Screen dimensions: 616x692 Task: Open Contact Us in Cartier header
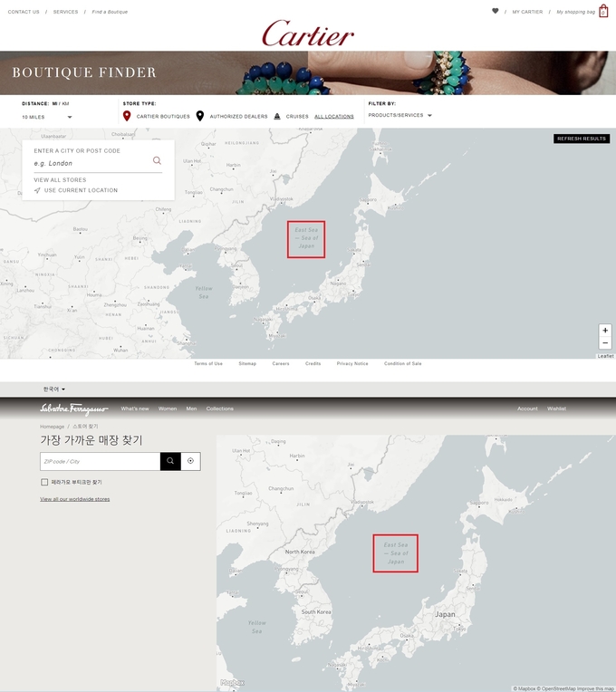[x=24, y=12]
